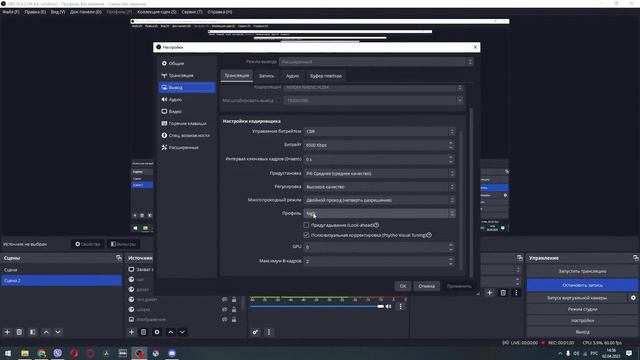This screenshot has width=640, height=360.
Task: Move source down with arrow icon
Action: pos(182,332)
